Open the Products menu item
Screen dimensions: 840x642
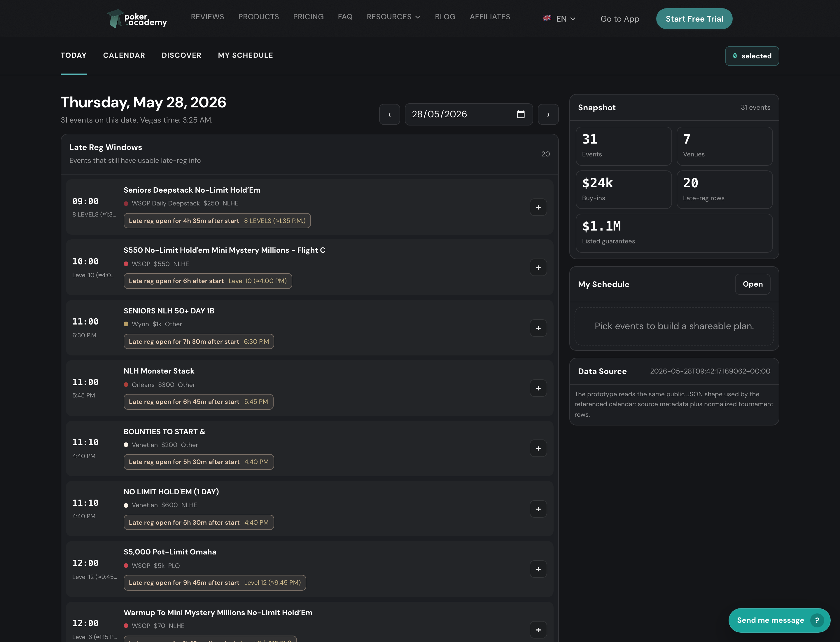click(x=259, y=17)
